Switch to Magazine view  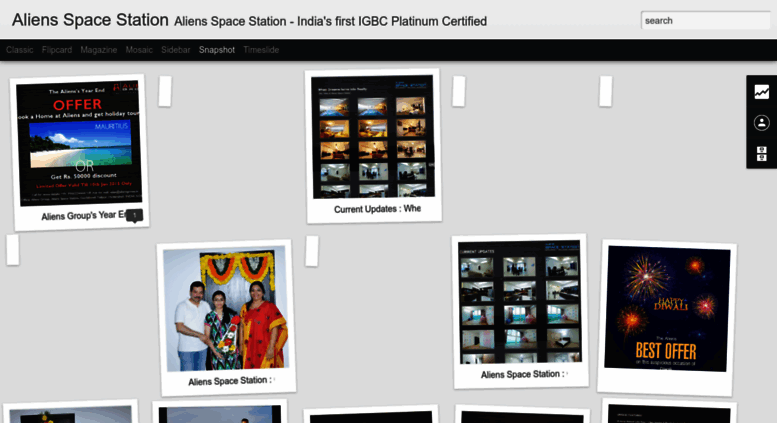click(99, 50)
